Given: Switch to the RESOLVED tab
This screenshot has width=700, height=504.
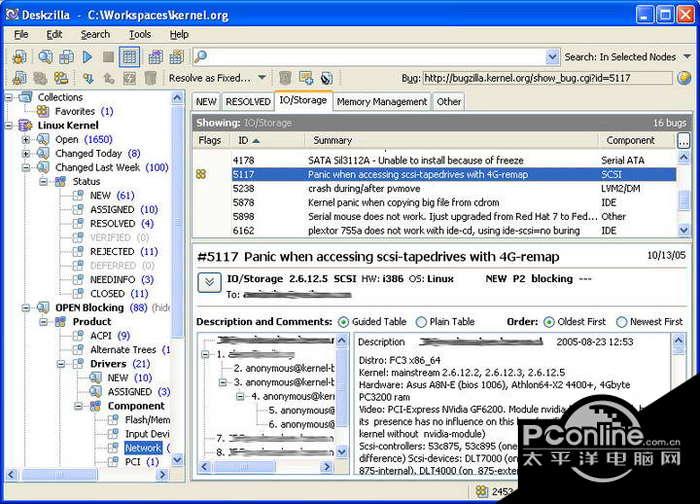Looking at the screenshot, I should click(x=248, y=102).
